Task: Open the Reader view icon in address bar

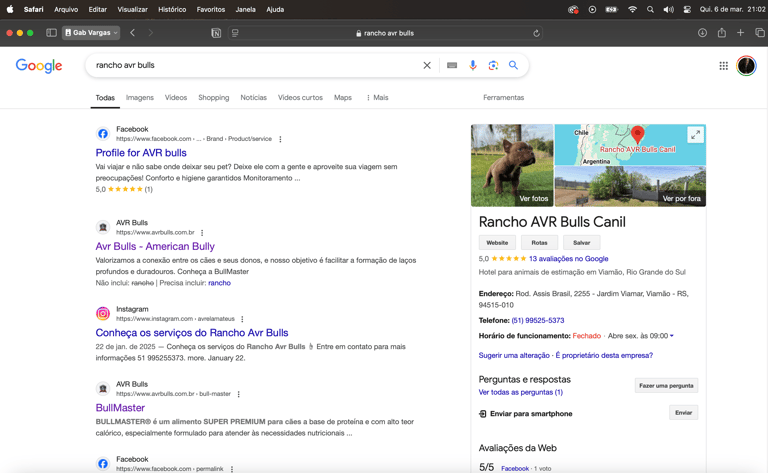Action: (x=235, y=33)
